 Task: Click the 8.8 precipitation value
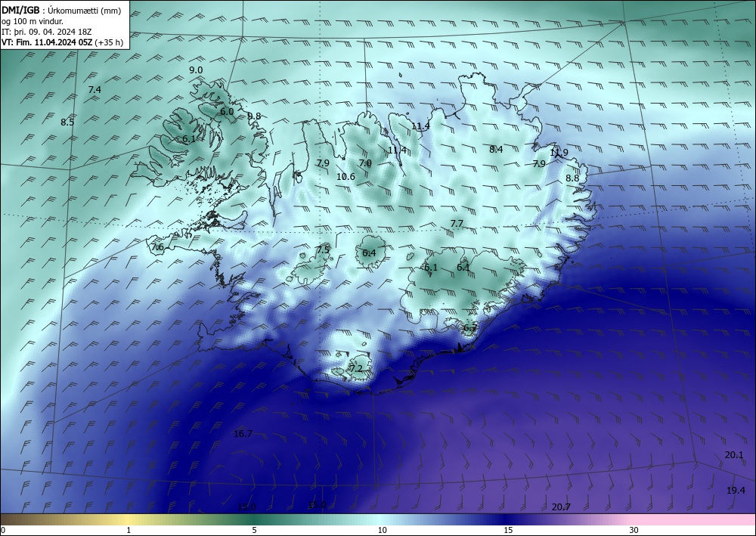click(572, 178)
